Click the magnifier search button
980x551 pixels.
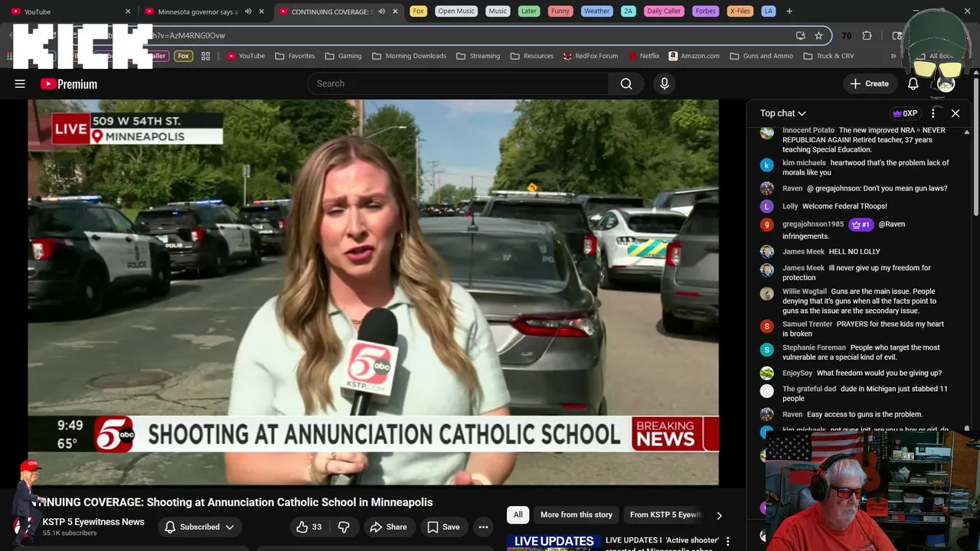pyautogui.click(x=626, y=83)
